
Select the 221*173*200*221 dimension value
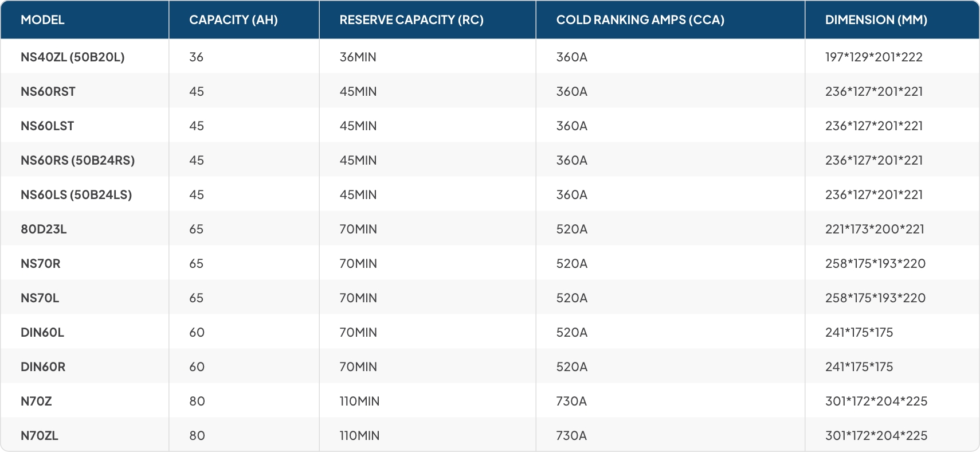[x=875, y=229]
